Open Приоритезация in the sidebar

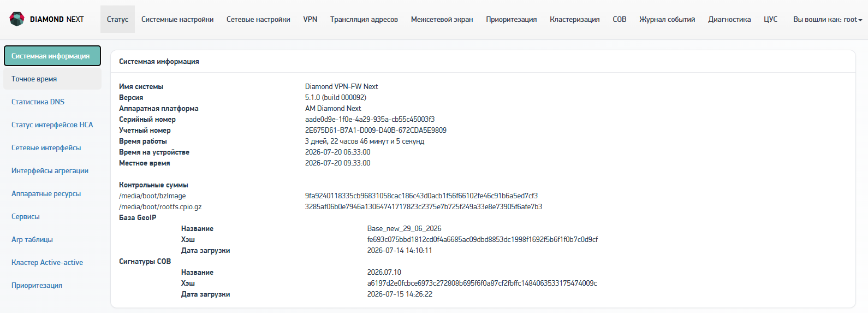[52, 285]
